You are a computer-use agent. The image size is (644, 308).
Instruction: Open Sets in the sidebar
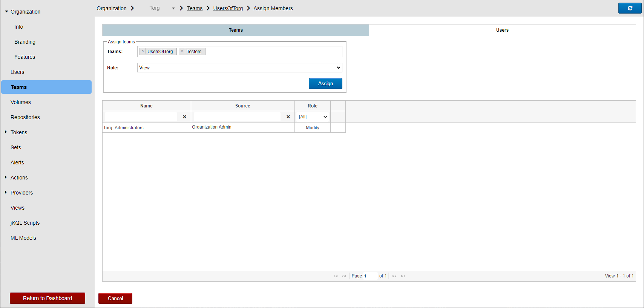coord(16,147)
